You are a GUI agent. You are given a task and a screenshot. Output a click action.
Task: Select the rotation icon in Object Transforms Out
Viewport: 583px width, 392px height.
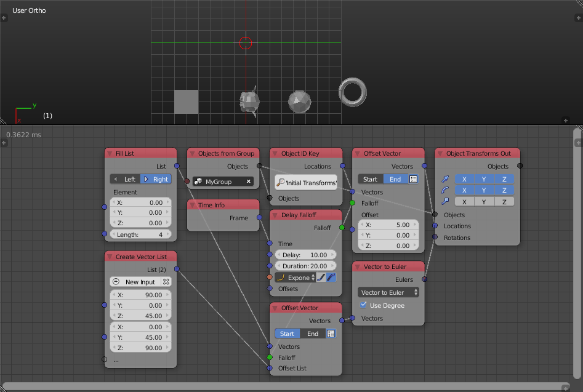click(445, 190)
